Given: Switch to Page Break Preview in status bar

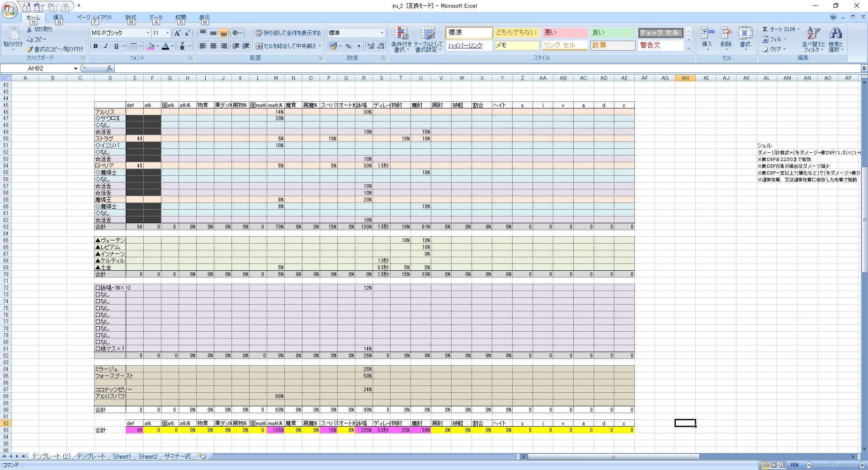Looking at the screenshot, I should (x=782, y=465).
